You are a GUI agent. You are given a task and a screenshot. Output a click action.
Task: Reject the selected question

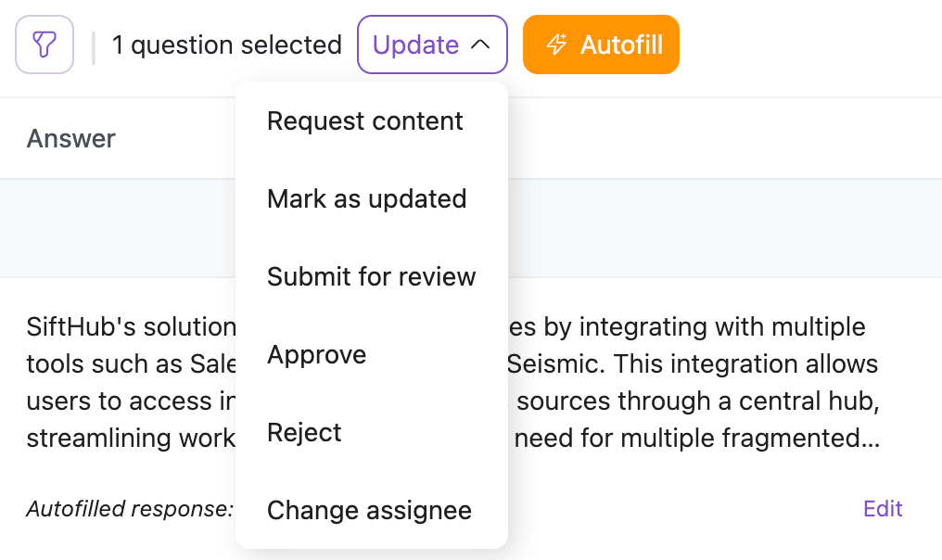tap(304, 433)
